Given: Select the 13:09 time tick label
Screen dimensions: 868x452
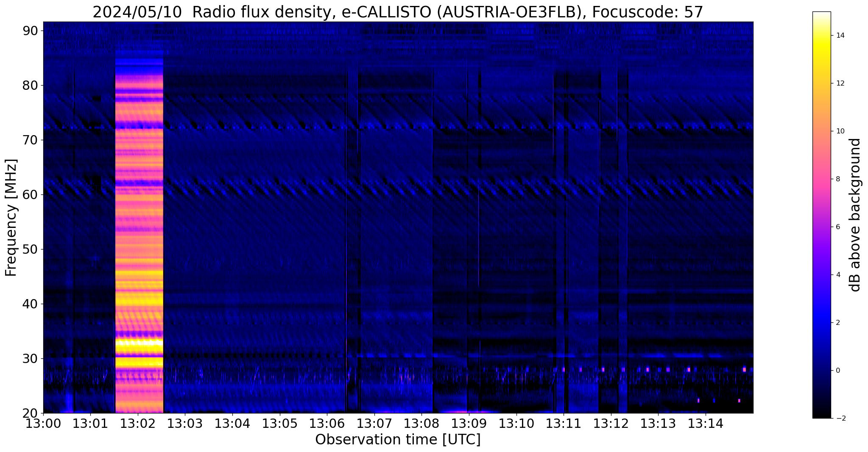Looking at the screenshot, I should [469, 423].
